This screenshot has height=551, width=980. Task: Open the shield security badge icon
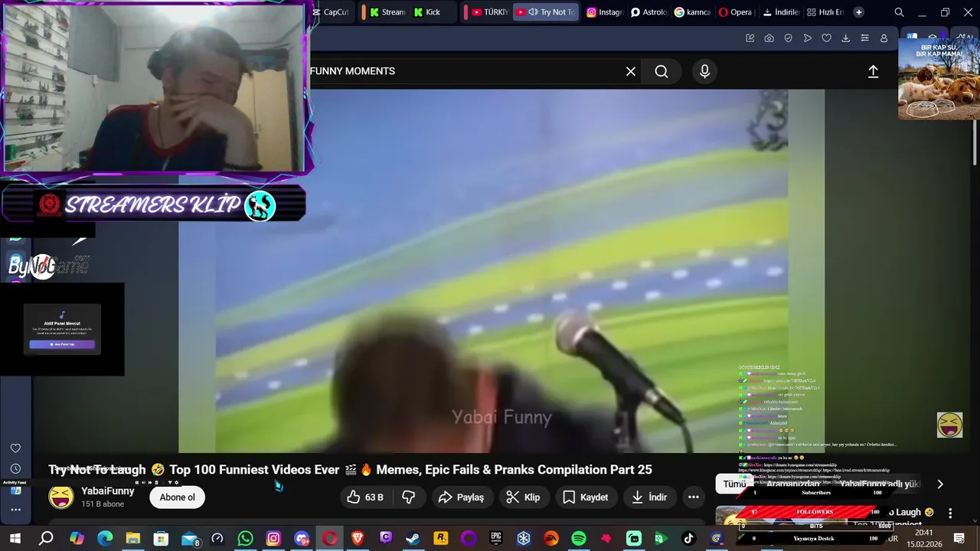click(x=788, y=38)
